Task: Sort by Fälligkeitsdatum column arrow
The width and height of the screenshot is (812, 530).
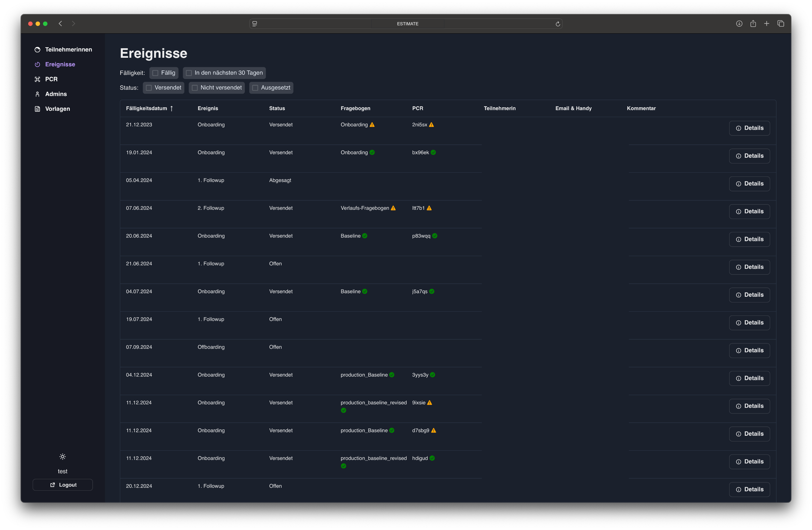Action: 172,108
